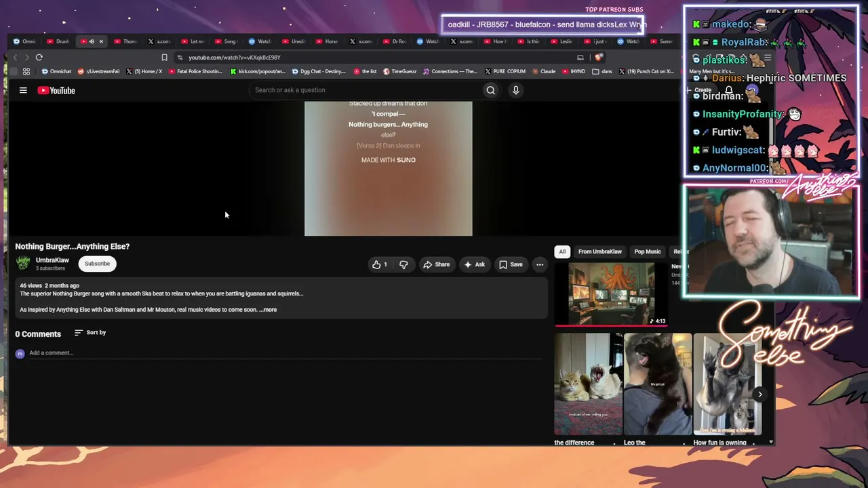Switch to the Omnichat browser tab

(x=24, y=41)
